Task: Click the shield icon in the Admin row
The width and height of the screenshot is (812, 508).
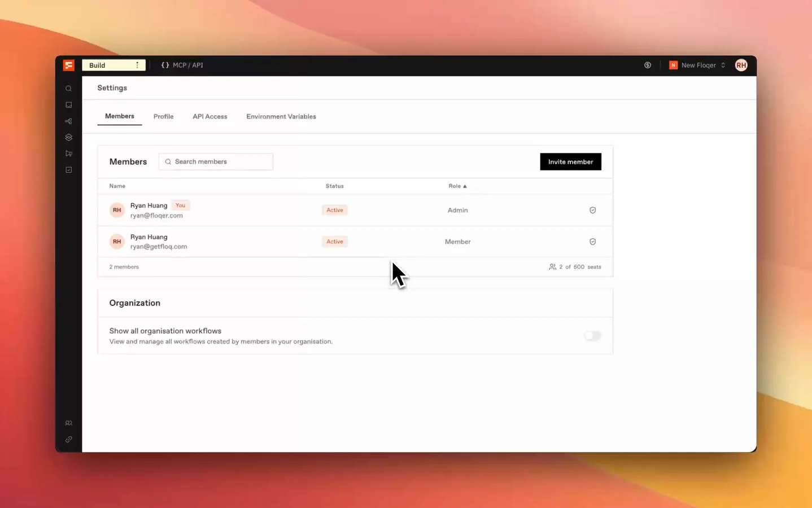Action: [x=593, y=210]
